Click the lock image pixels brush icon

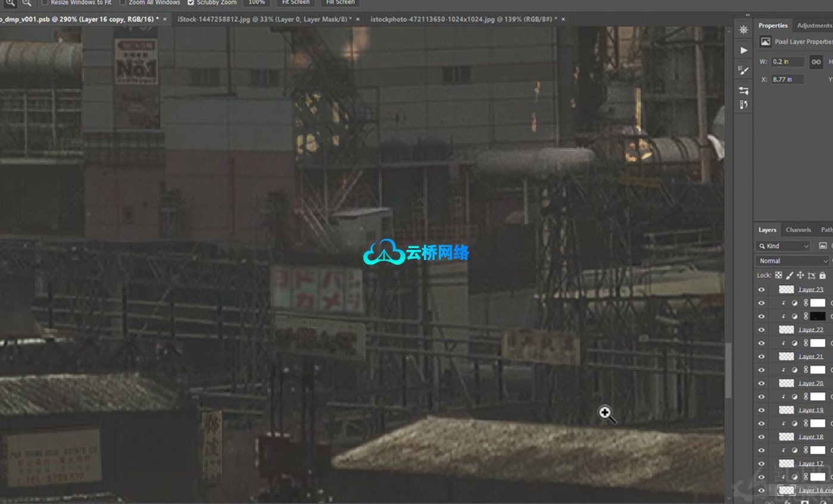click(790, 276)
